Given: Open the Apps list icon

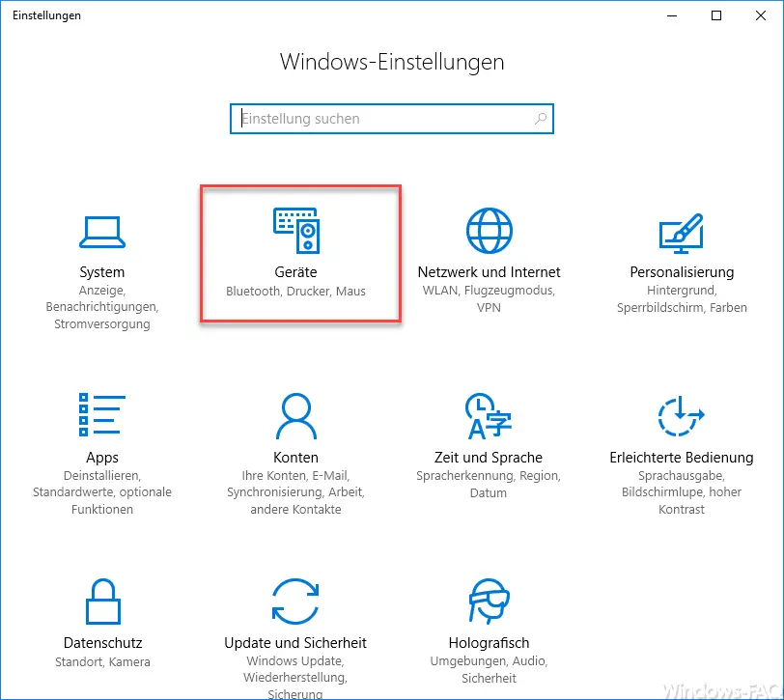Looking at the screenshot, I should tap(102, 415).
